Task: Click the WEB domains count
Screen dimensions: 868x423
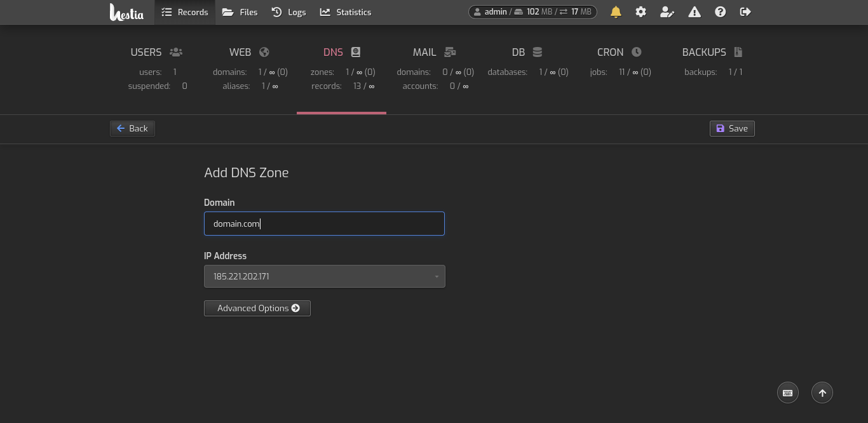Action: [273, 72]
